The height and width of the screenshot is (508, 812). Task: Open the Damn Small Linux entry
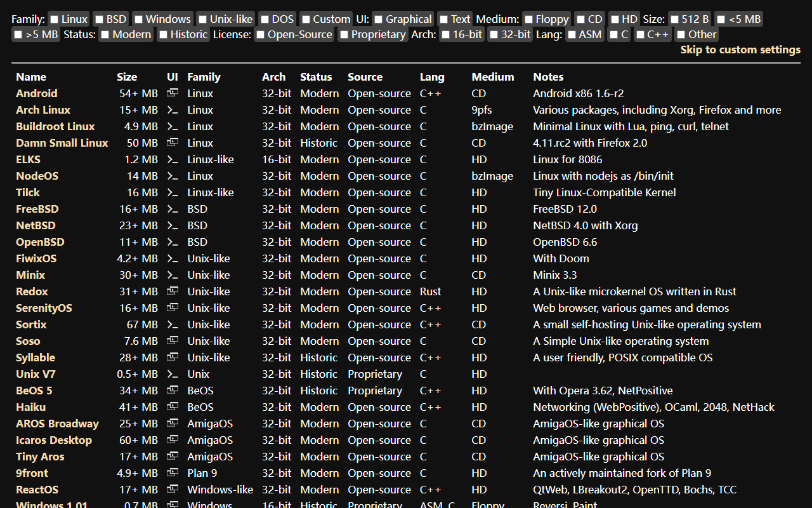click(62, 143)
